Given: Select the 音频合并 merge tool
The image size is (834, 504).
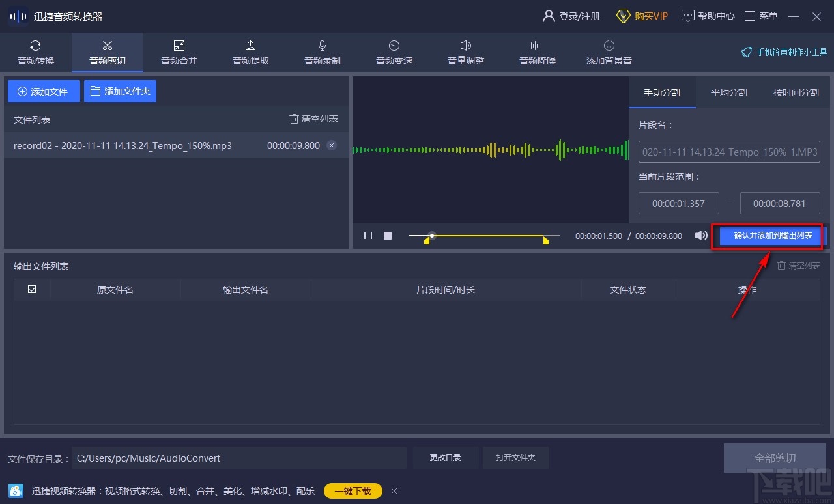Looking at the screenshot, I should pyautogui.click(x=179, y=52).
